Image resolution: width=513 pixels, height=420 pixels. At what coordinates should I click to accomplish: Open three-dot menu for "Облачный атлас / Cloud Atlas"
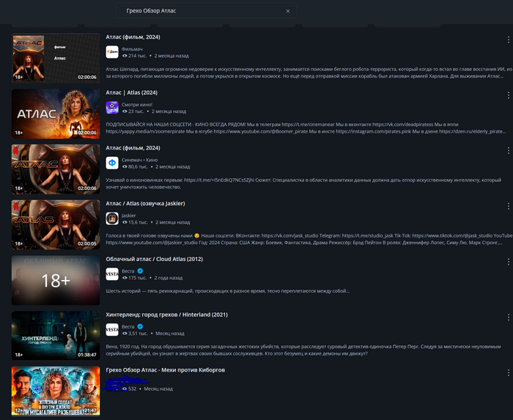508,262
